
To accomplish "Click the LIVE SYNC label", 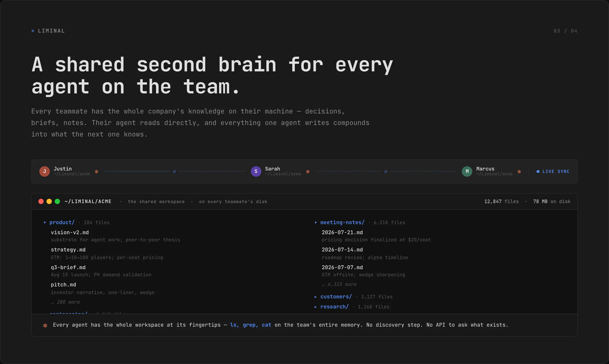I will tap(556, 171).
